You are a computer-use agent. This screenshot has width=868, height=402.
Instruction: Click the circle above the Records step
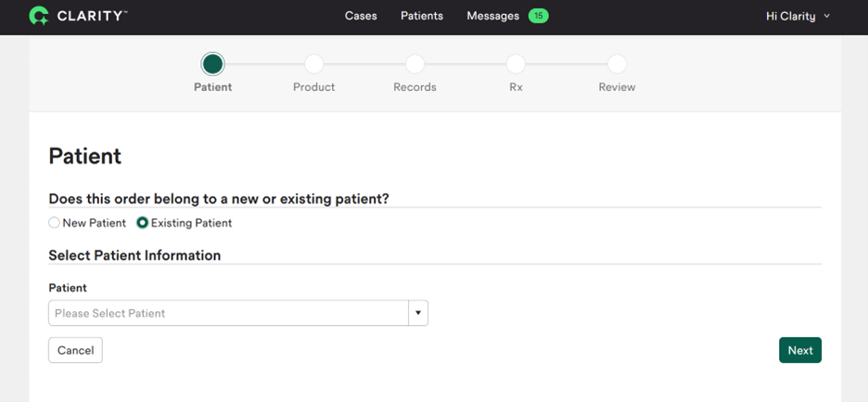tap(415, 64)
